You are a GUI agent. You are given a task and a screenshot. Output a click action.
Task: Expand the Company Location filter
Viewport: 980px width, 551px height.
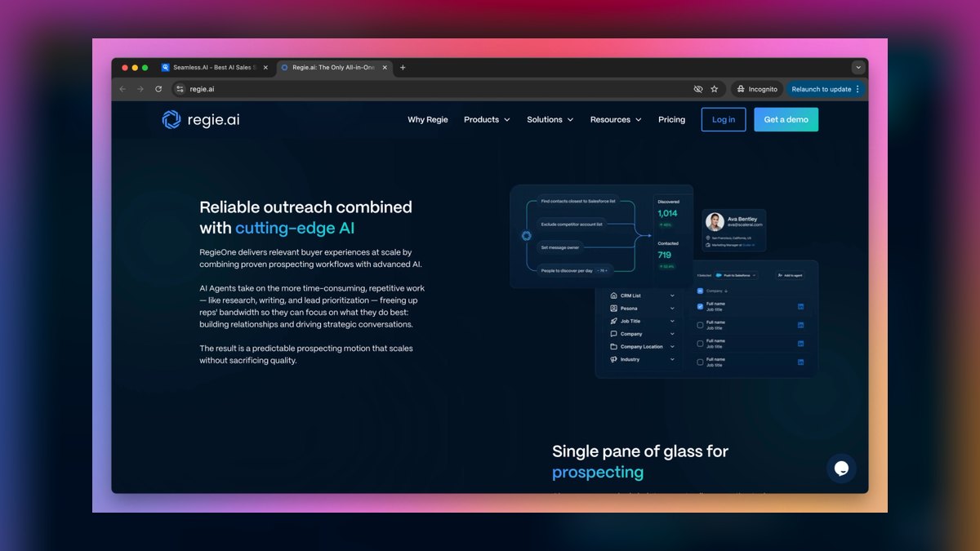643,347
